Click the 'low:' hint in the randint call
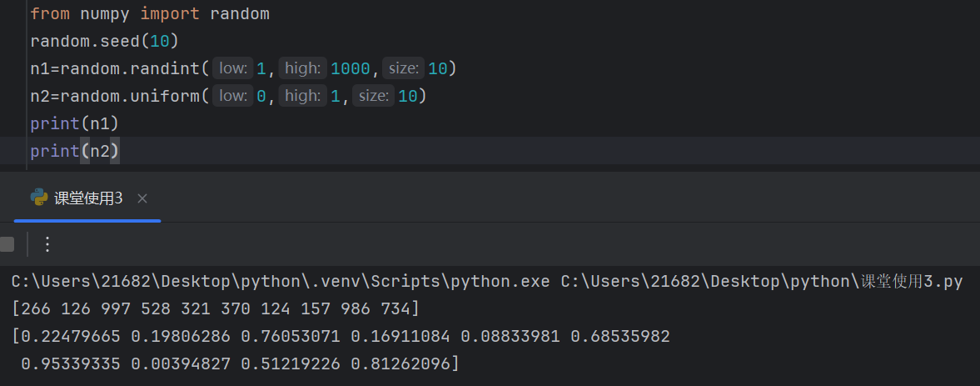 pos(232,68)
